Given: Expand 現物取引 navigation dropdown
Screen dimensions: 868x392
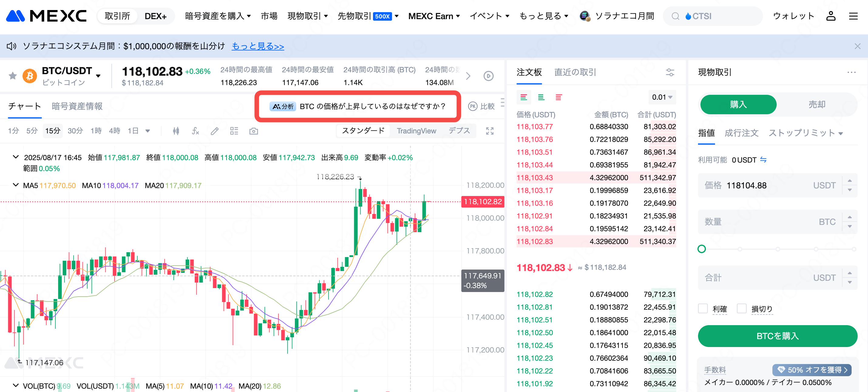Looking at the screenshot, I should (x=307, y=16).
